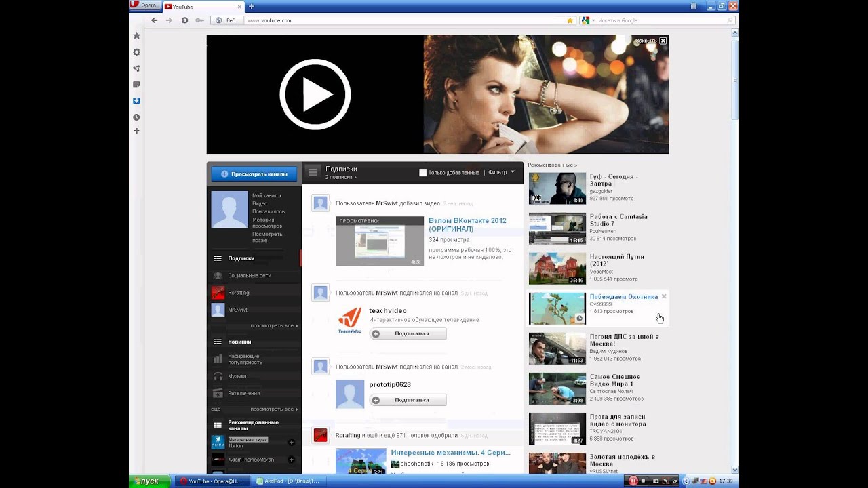Open the Понравилось link
868x488 pixels.
tap(269, 211)
